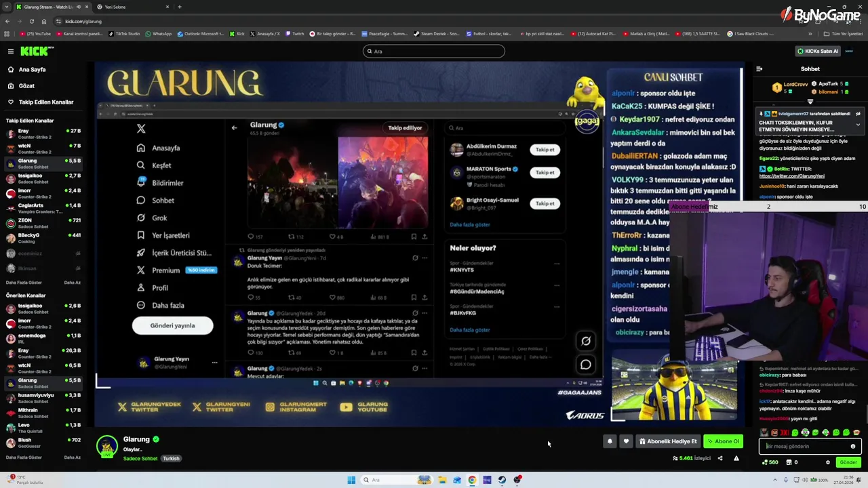The image size is (868, 488).
Task: Show more bookmarks chevron
Action: point(810,34)
